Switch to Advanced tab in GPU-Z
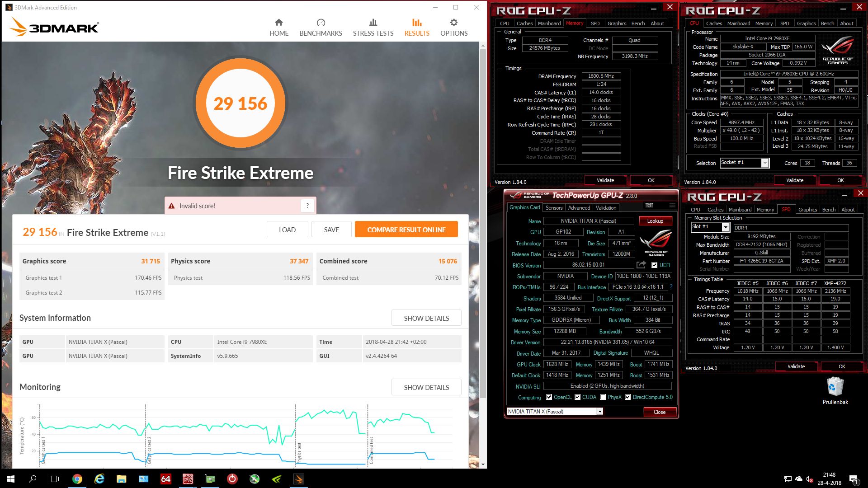Viewport: 868px width, 488px height. click(579, 208)
